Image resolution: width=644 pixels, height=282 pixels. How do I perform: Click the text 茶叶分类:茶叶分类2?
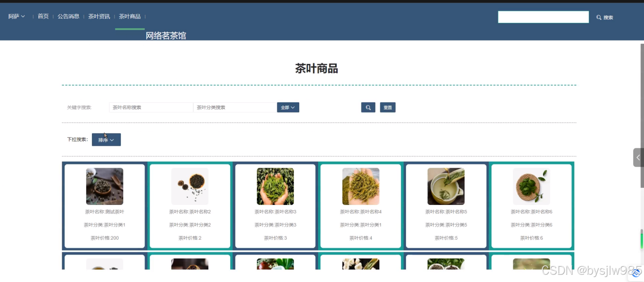pos(190,225)
